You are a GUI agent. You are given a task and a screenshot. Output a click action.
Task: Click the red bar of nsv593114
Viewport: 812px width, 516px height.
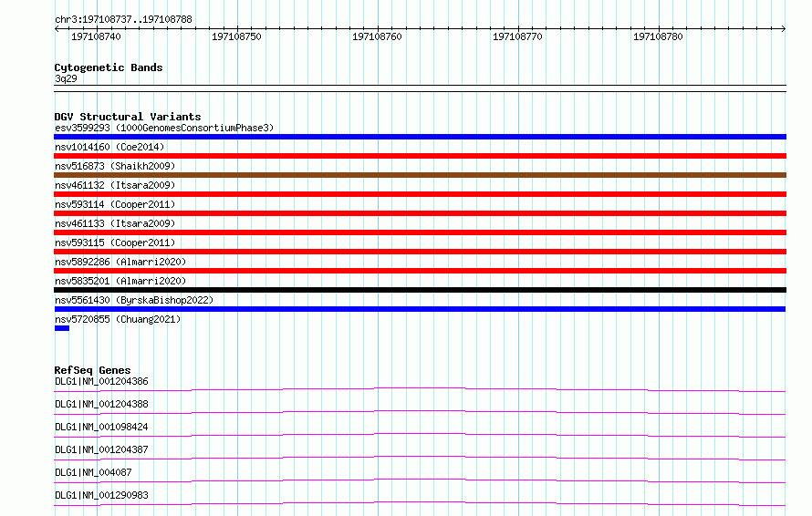coord(420,213)
